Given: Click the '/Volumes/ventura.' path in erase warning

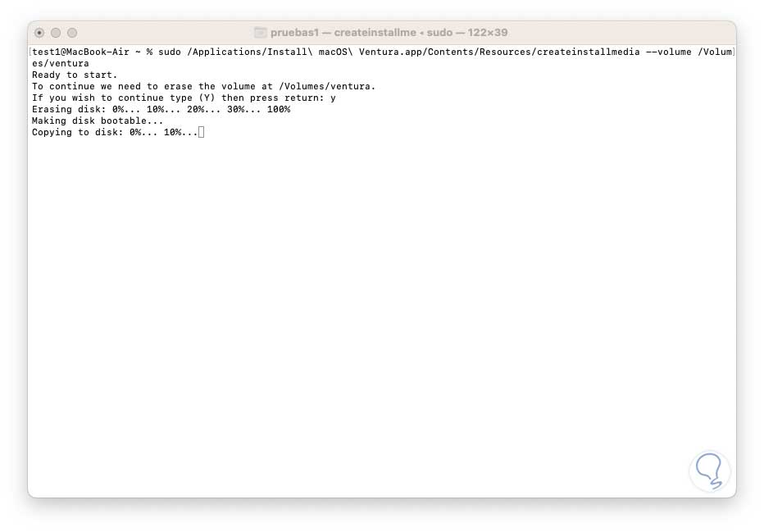Looking at the screenshot, I should click(327, 86).
